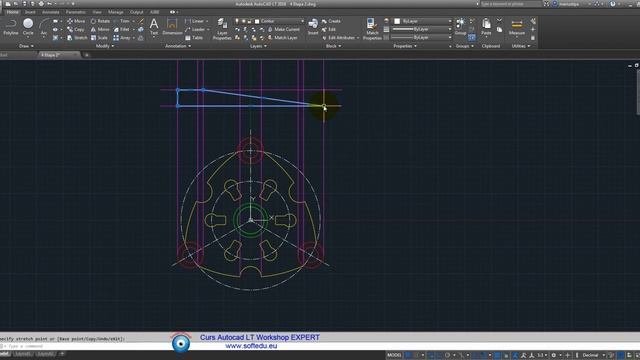The width and height of the screenshot is (640, 360).
Task: Expand the Draw panel
Action: click(x=26, y=46)
